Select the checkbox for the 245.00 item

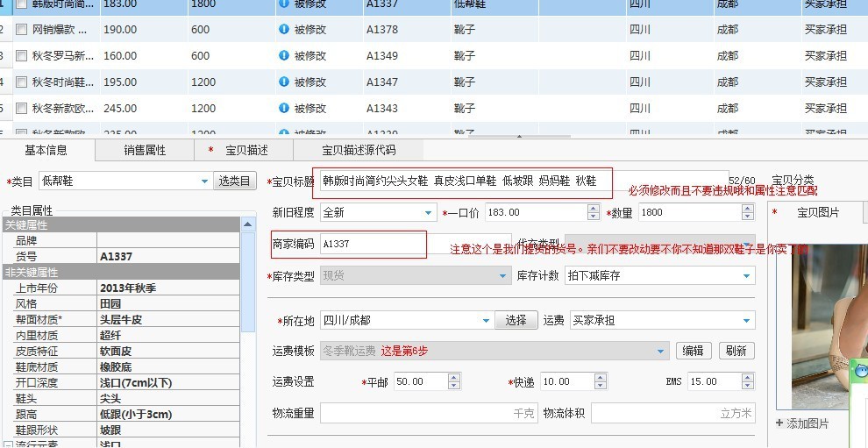click(x=22, y=109)
